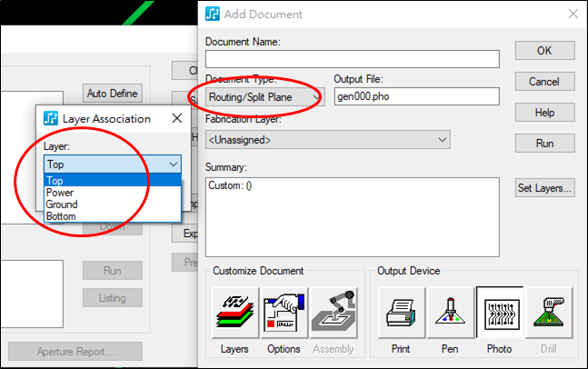The image size is (588, 369).
Task: Open the Layers customize icon
Action: point(234,313)
